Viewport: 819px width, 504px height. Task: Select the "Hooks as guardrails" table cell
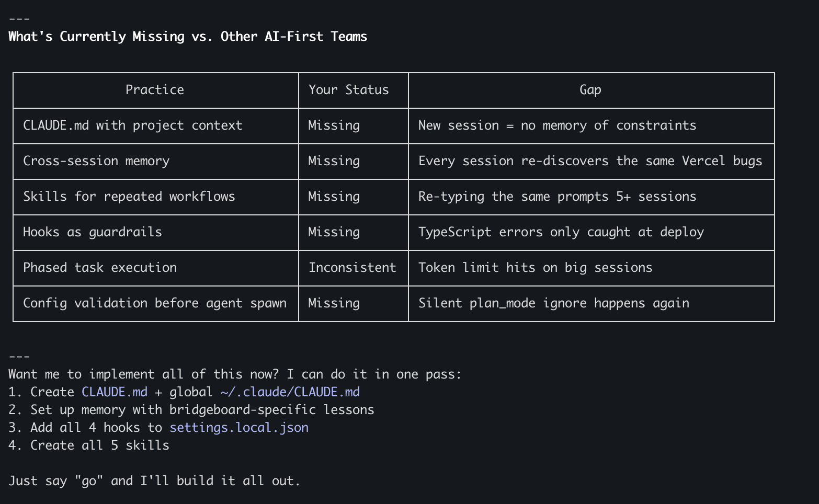click(x=93, y=232)
